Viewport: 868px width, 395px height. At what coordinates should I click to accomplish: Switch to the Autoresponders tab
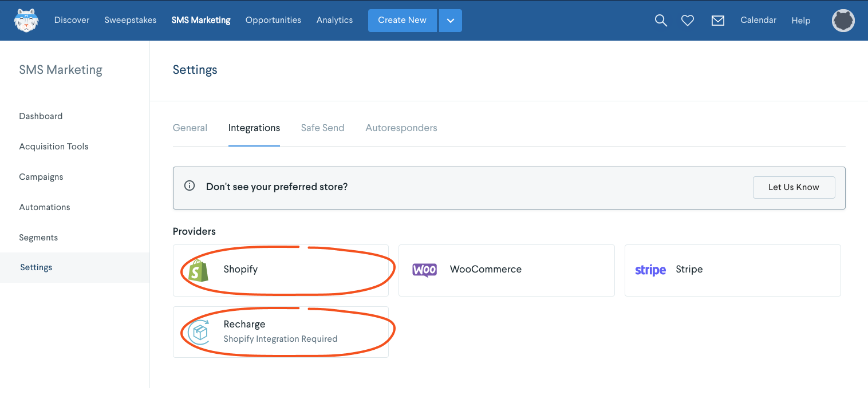tap(401, 128)
